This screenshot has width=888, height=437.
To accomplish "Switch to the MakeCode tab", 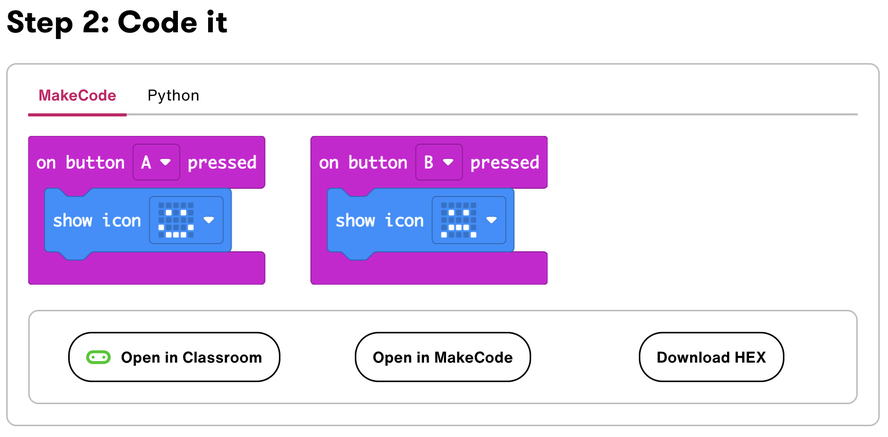I will 77,96.
